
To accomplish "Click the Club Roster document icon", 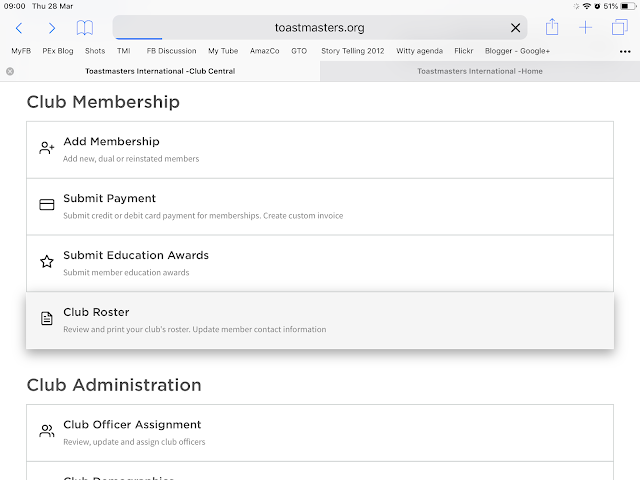I will click(x=47, y=319).
